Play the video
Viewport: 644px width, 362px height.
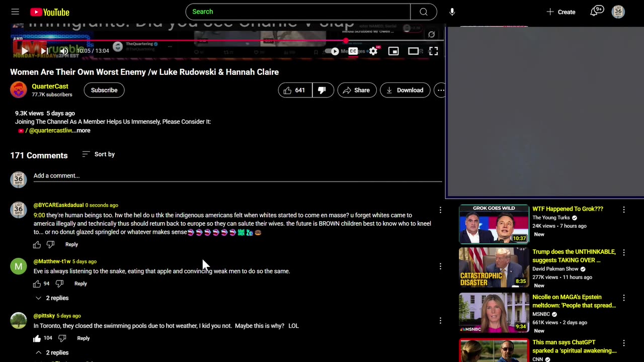pos(25,51)
